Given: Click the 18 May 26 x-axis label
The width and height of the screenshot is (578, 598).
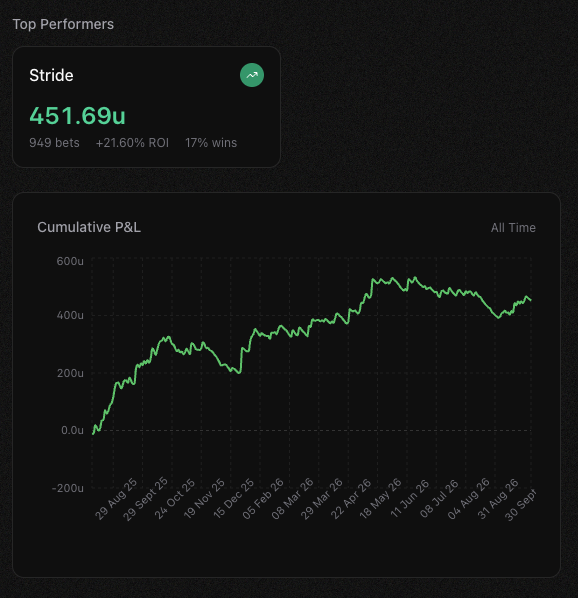Looking at the screenshot, I should click(x=380, y=499).
